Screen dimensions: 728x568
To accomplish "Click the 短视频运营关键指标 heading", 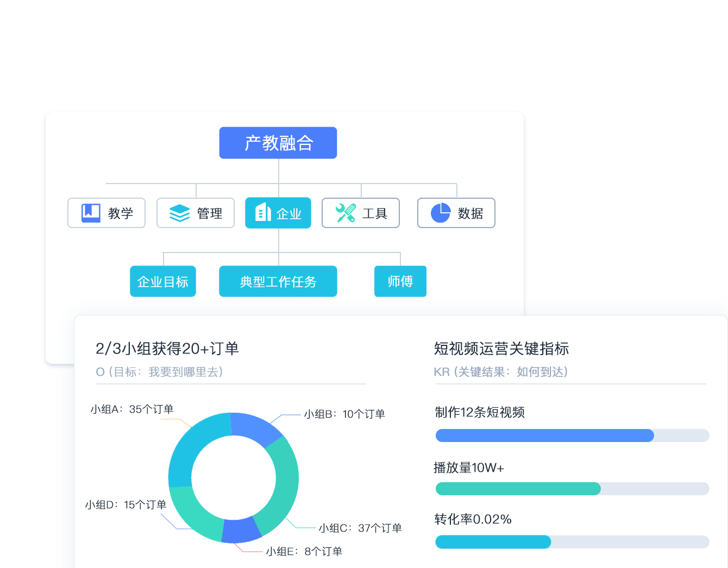I will coord(501,349).
